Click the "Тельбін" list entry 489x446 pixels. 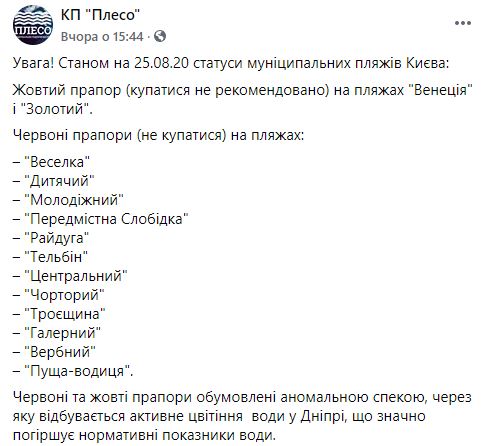pyautogui.click(x=51, y=257)
